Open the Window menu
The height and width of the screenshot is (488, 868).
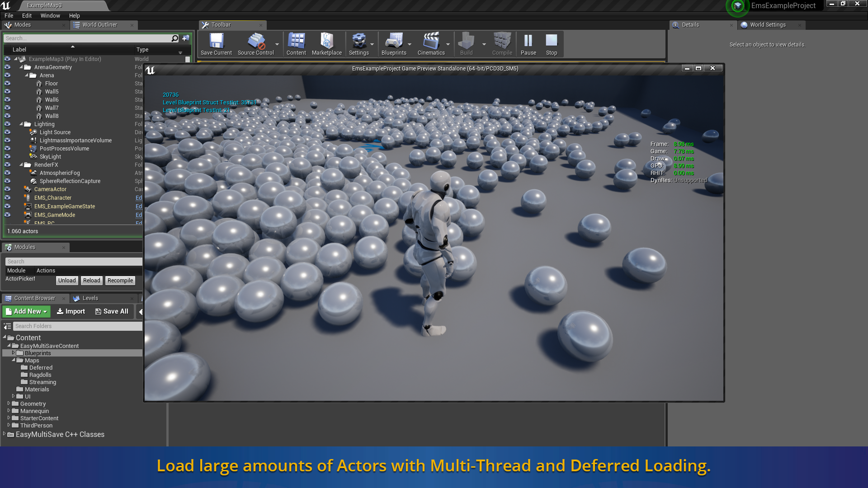[x=50, y=15]
